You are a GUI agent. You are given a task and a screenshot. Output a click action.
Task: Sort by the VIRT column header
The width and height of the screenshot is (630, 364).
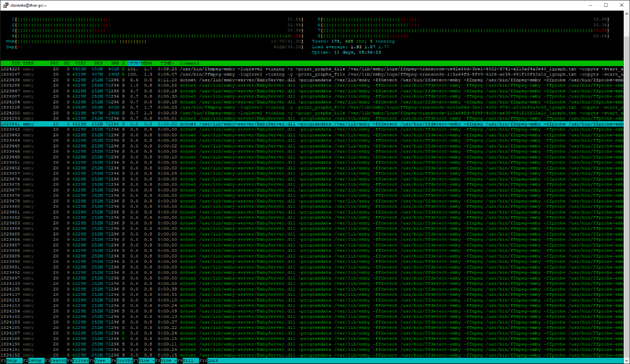(80, 63)
